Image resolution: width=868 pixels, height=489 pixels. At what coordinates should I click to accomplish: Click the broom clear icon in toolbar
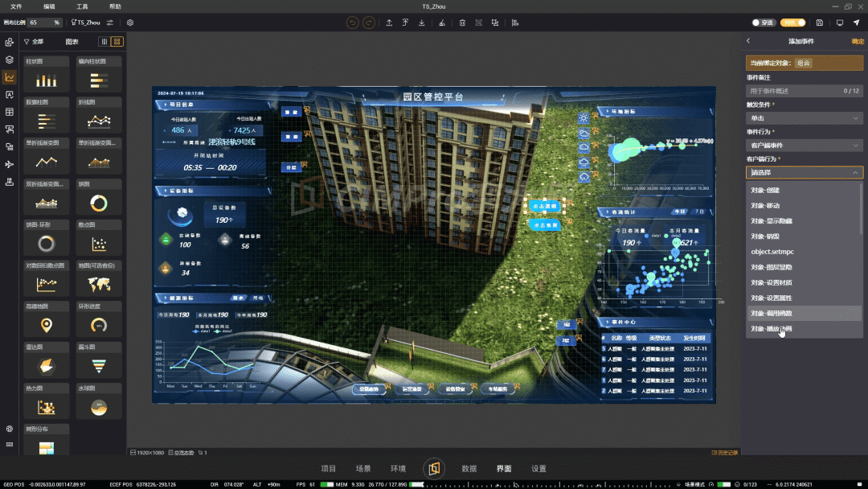[x=442, y=23]
